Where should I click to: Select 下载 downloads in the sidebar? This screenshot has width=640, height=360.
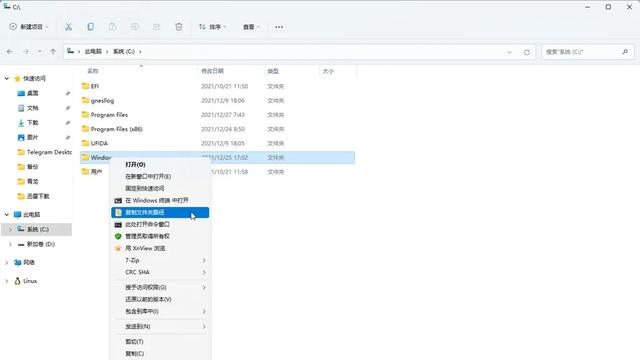click(x=33, y=122)
